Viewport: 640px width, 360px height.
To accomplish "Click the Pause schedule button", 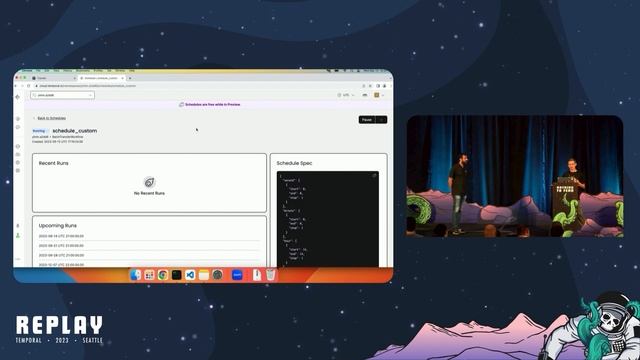I will [x=367, y=120].
